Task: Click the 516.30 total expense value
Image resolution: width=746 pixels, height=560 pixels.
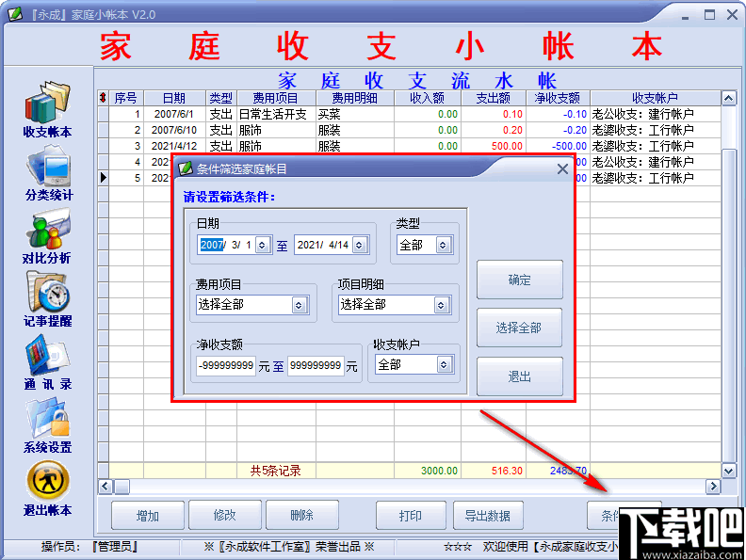Action: click(x=507, y=471)
